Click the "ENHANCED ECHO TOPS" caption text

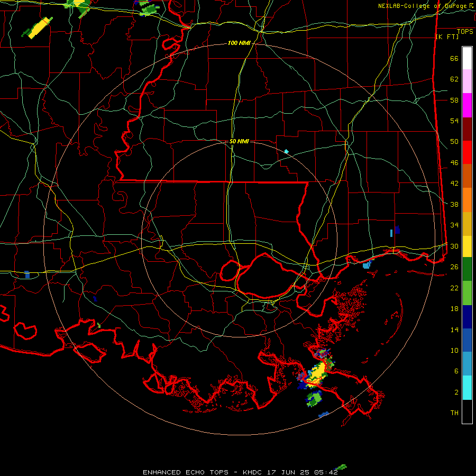pos(186,472)
